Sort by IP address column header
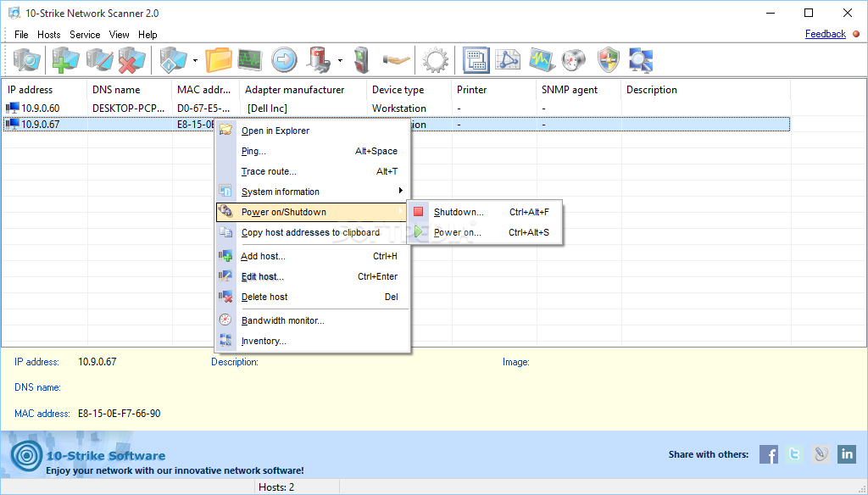868x495 pixels. [x=44, y=90]
